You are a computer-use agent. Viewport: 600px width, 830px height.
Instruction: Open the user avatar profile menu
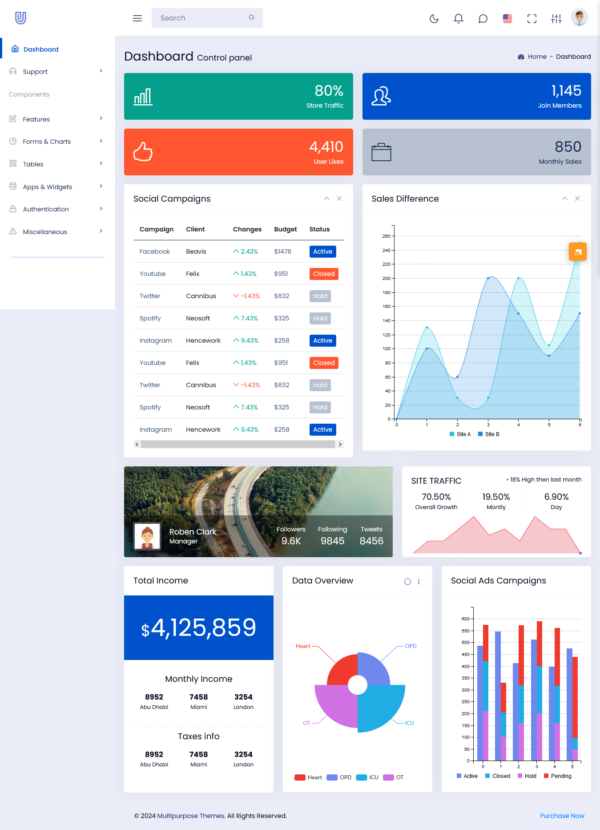(x=579, y=17)
